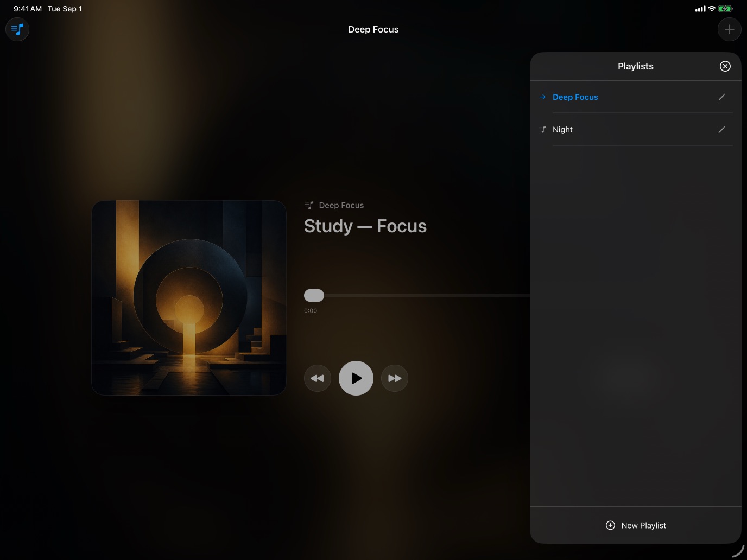Viewport: 747px width, 560px height.
Task: Create a New Playlist
Action: click(635, 525)
